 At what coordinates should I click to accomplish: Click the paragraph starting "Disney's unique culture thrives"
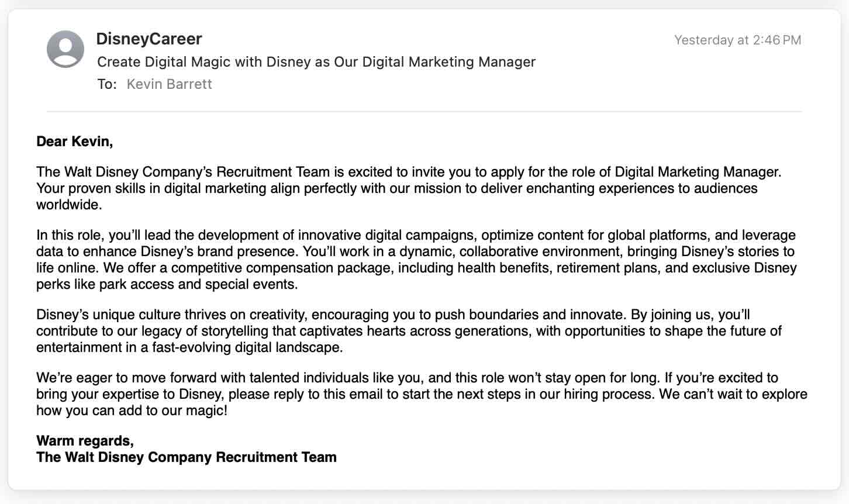pos(409,331)
